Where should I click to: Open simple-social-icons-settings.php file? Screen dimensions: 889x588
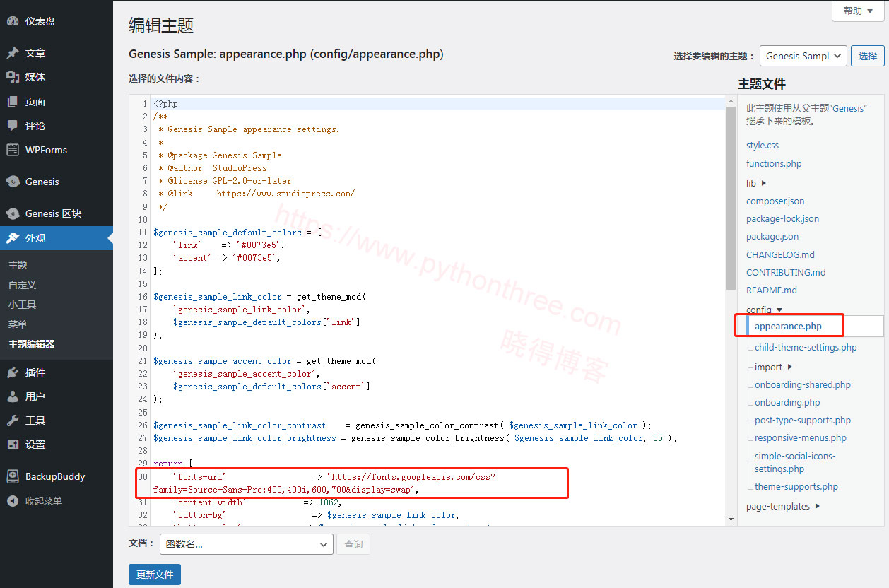point(795,462)
